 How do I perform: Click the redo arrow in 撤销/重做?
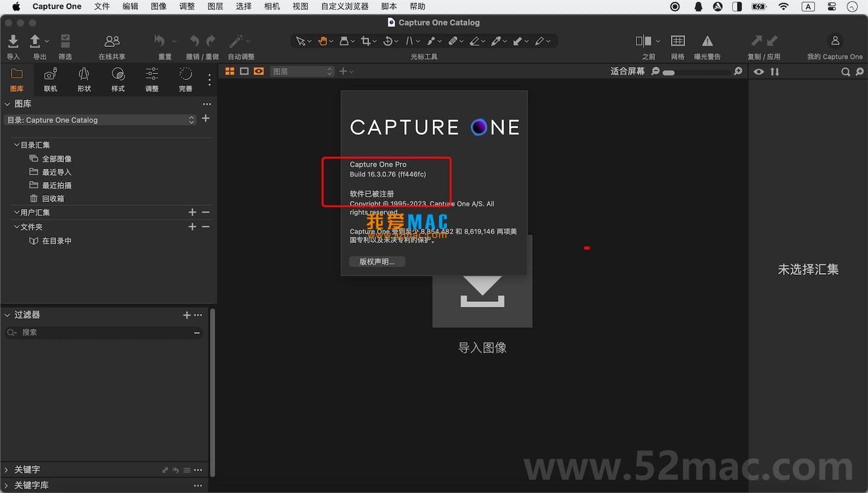tap(211, 41)
